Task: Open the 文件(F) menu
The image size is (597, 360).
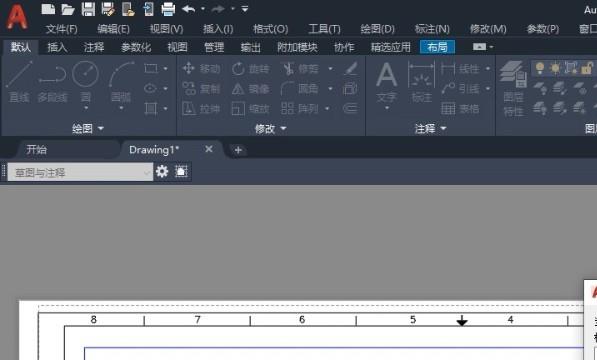Action: tap(61, 29)
